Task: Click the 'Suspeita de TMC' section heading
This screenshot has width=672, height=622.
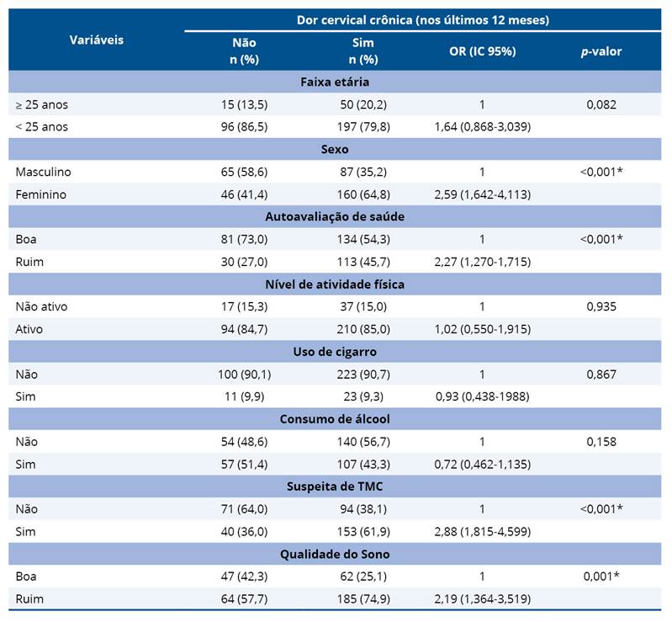Action: point(335,486)
